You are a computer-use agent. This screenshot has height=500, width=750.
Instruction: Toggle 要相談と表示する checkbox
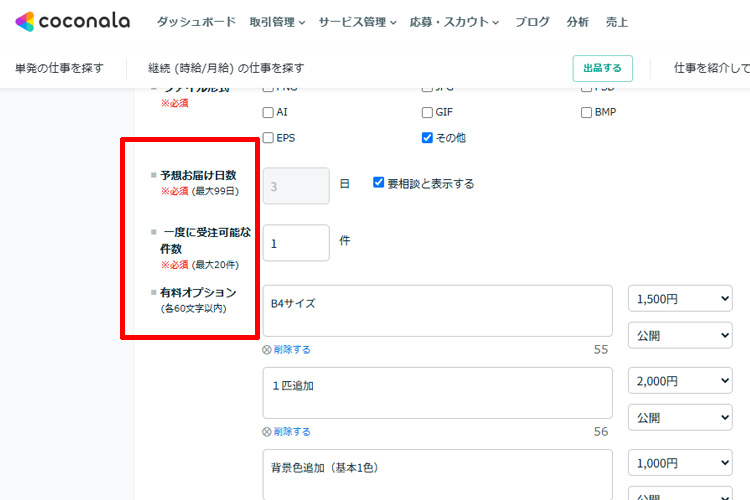pyautogui.click(x=379, y=183)
